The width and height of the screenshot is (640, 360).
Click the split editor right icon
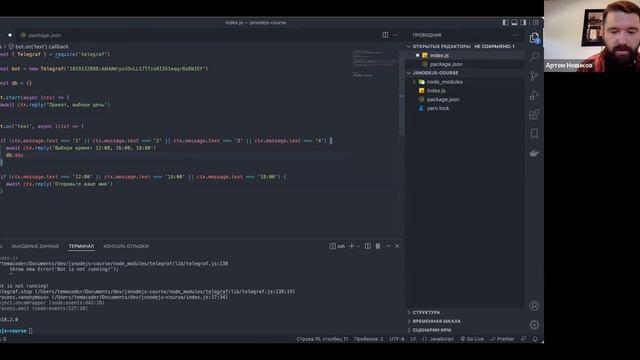(x=385, y=35)
